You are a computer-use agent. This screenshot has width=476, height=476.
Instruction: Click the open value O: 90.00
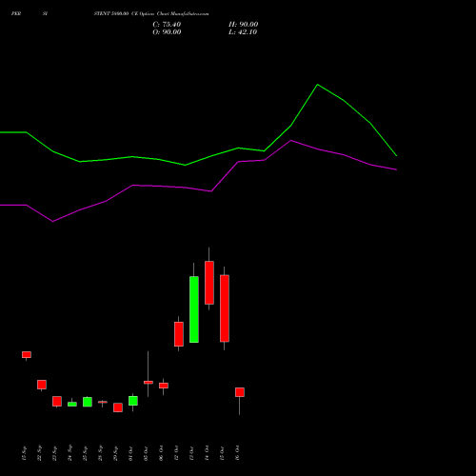click(x=167, y=32)
